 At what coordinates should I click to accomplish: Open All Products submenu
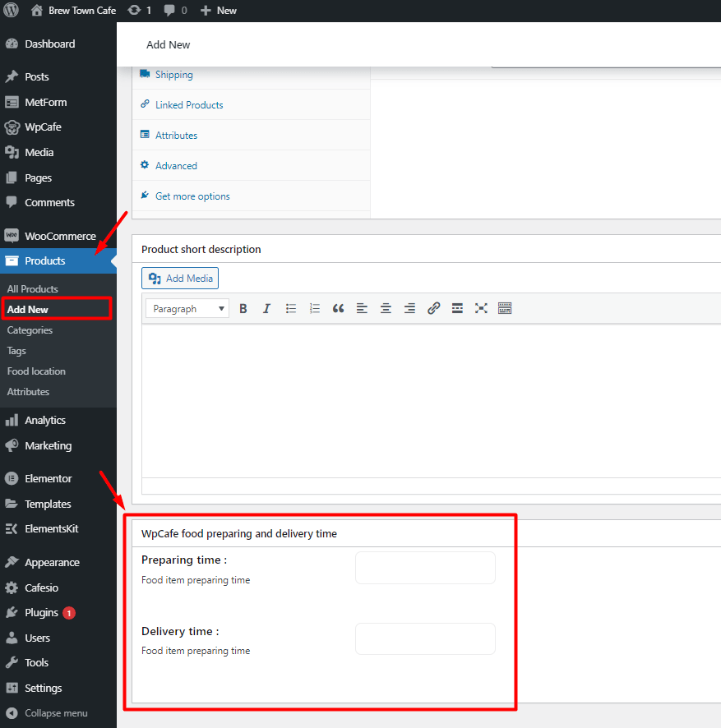(33, 288)
